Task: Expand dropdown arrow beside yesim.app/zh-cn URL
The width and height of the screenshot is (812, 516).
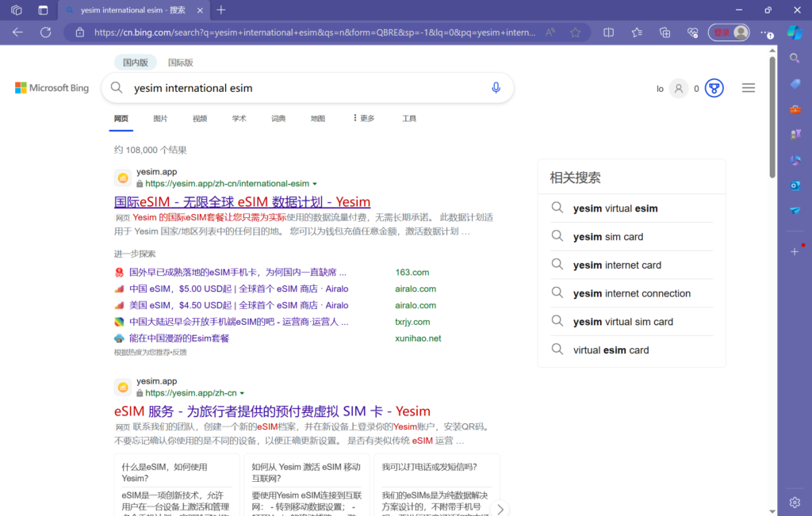Action: [242, 393]
